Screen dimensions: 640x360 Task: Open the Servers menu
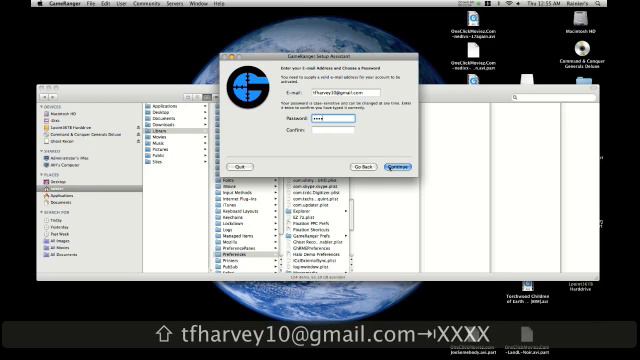tap(175, 3)
